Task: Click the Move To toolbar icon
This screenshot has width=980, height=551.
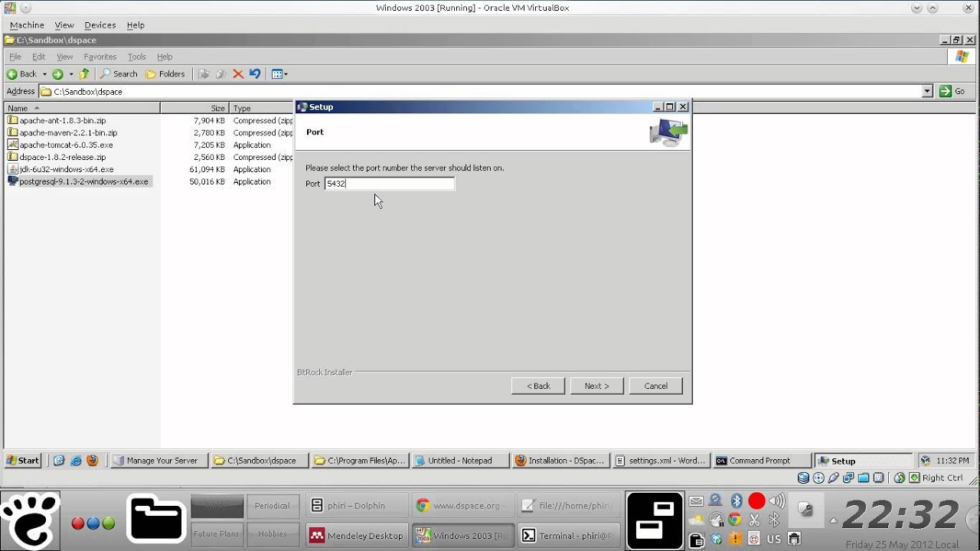Action: 204,74
